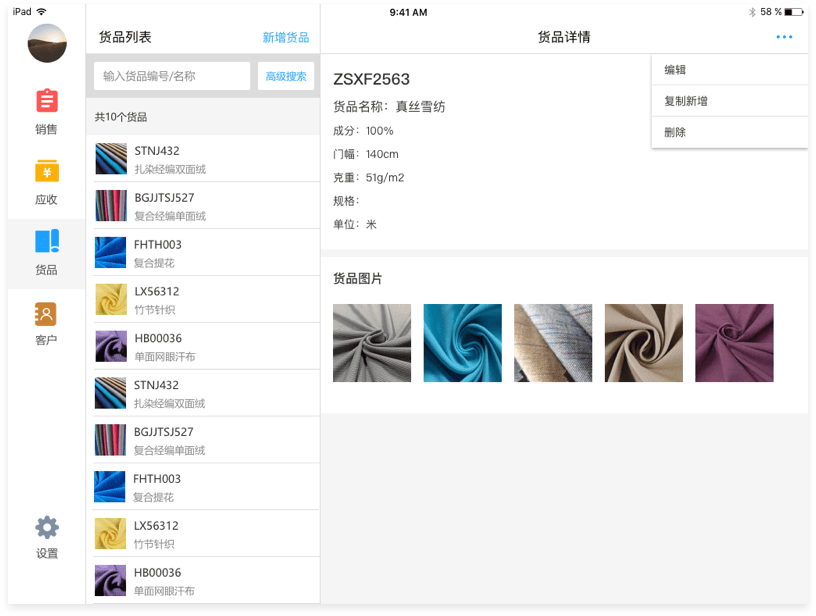
Task: Focus the 输入货品编号/名称 search field
Action: coord(172,76)
